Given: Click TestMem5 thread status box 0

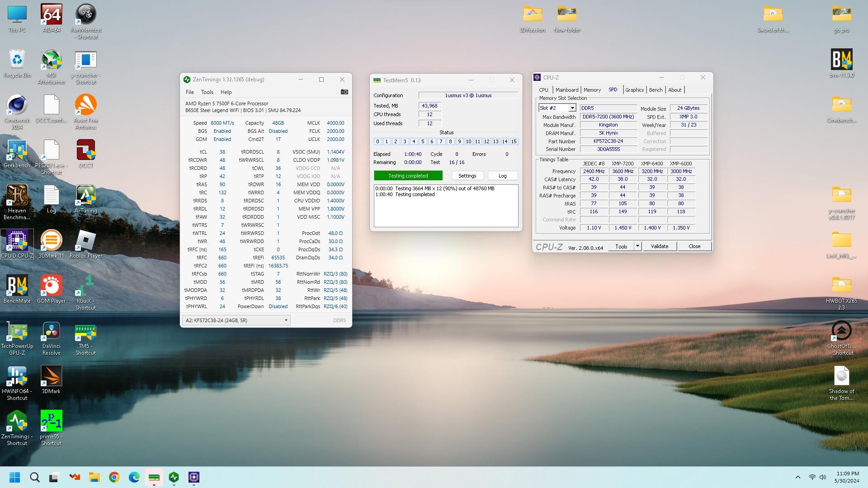Looking at the screenshot, I should click(377, 141).
